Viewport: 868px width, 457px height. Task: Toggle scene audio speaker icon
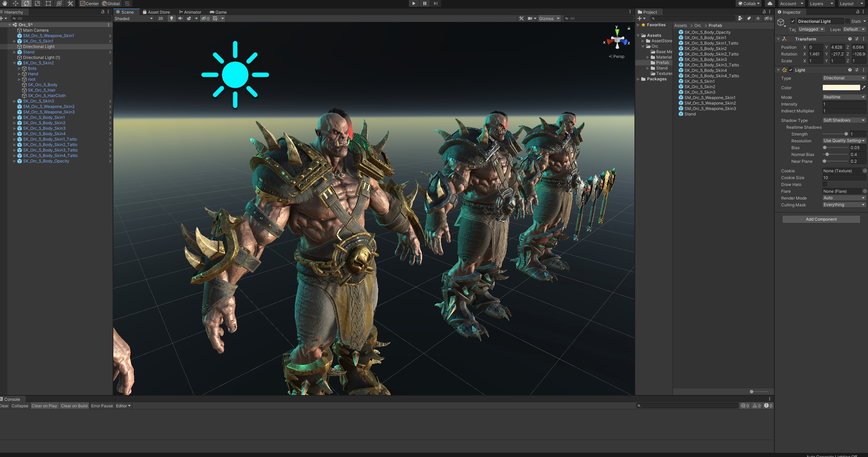coord(180,18)
